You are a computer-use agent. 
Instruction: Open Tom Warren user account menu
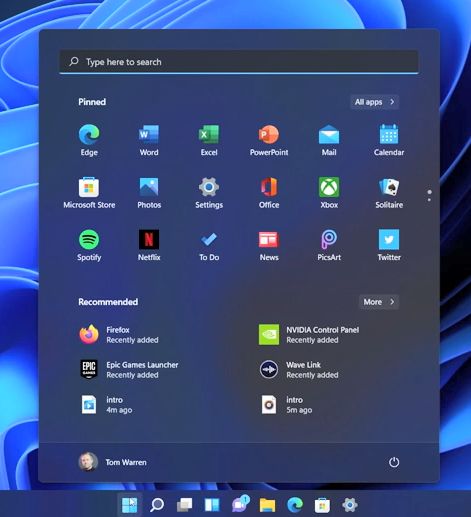coord(113,462)
